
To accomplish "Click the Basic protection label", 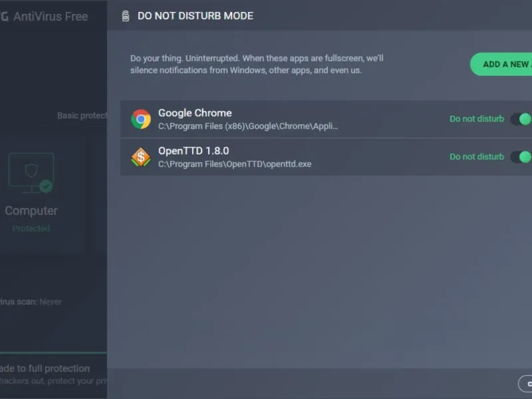I will (82, 116).
